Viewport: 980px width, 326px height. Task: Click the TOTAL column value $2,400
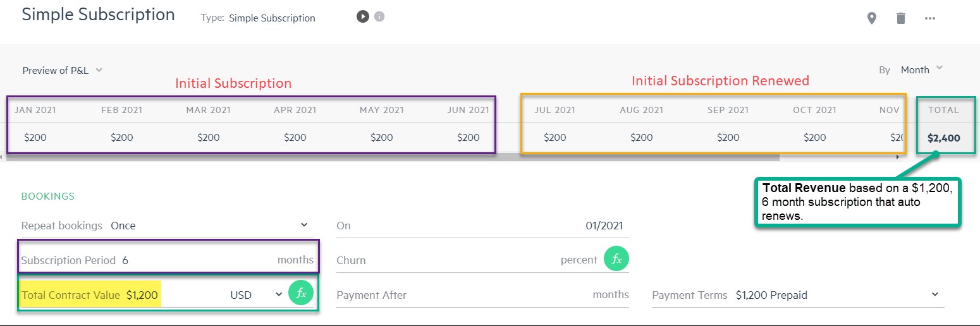[x=943, y=138]
